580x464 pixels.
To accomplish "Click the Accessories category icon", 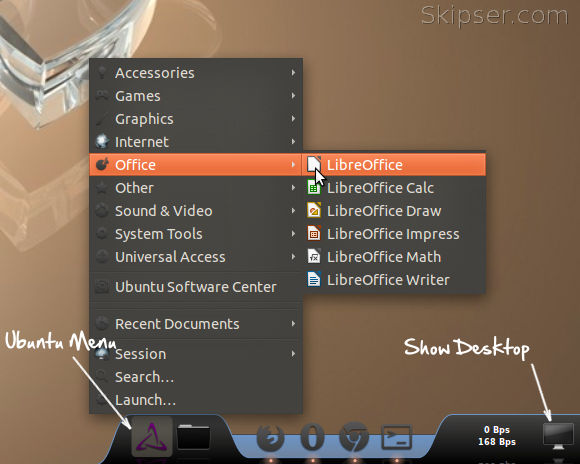I will (102, 73).
